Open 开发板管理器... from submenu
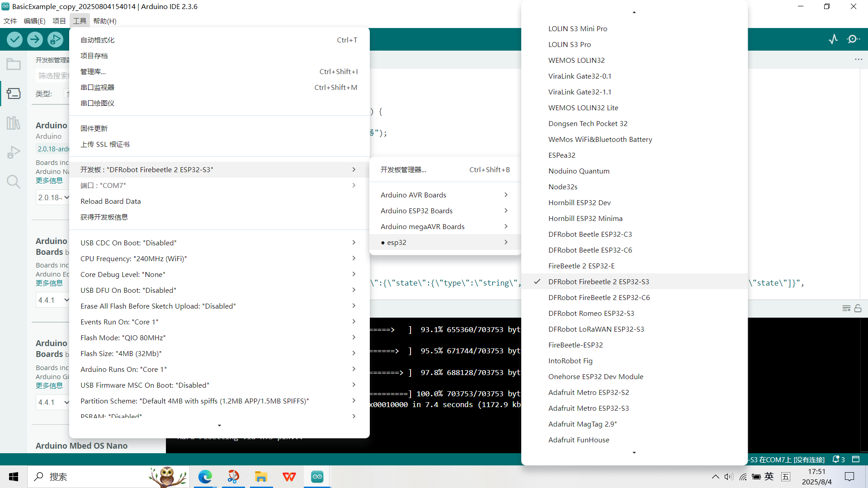 pos(445,169)
